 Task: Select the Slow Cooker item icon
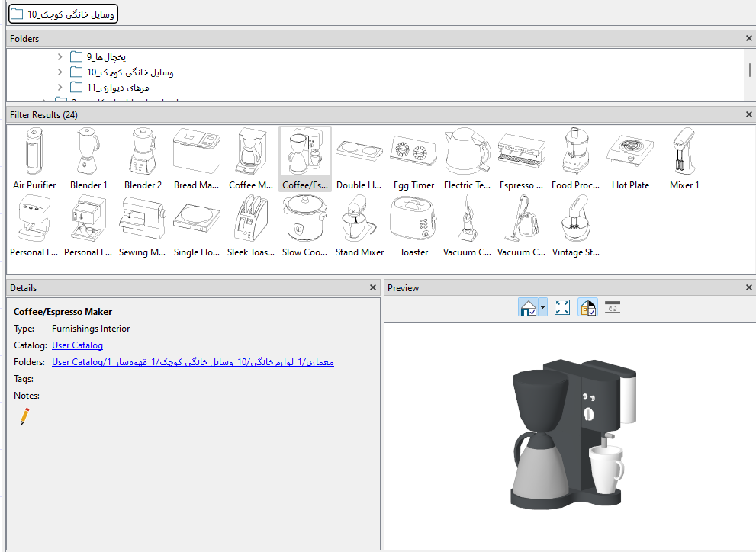pos(305,219)
